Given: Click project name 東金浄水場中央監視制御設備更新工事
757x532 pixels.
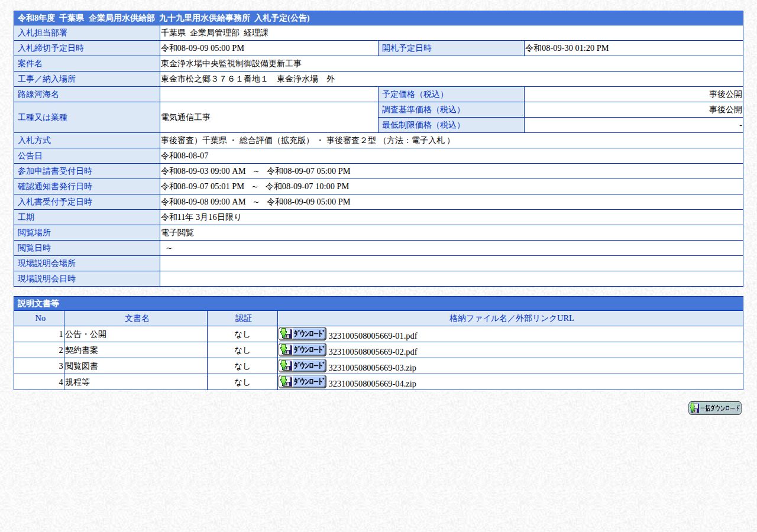Looking at the screenshot, I should (x=231, y=64).
